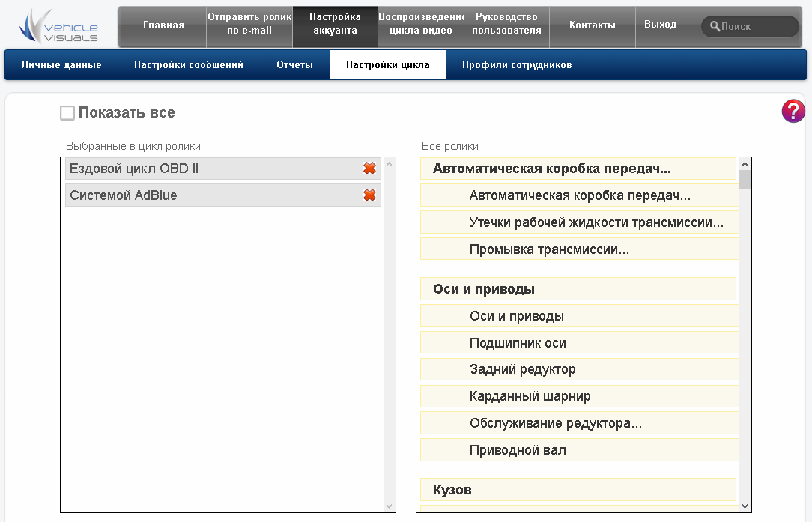Select 'Задний редуктор' video

coord(579,369)
